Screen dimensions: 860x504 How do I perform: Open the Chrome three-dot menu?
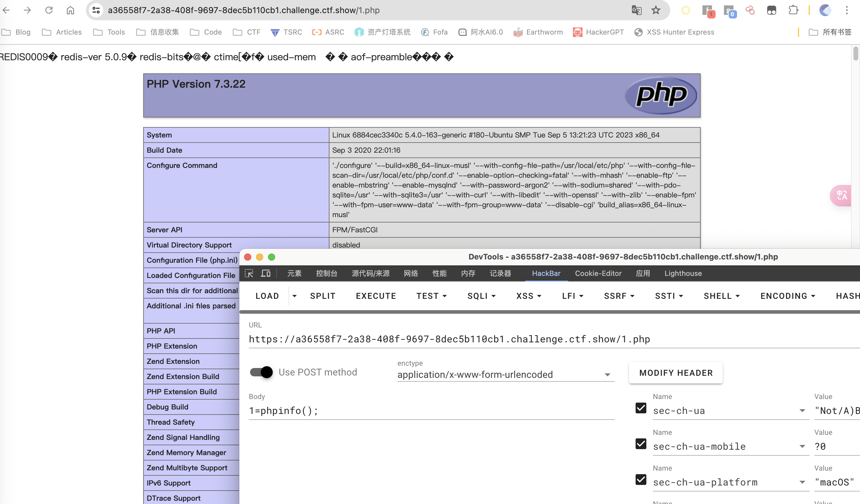click(x=847, y=10)
